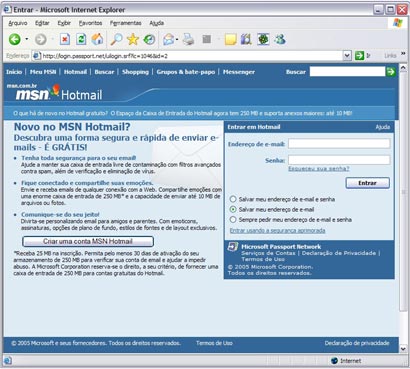Open Messenger navigation link
The image size is (410, 369).
coord(239,72)
